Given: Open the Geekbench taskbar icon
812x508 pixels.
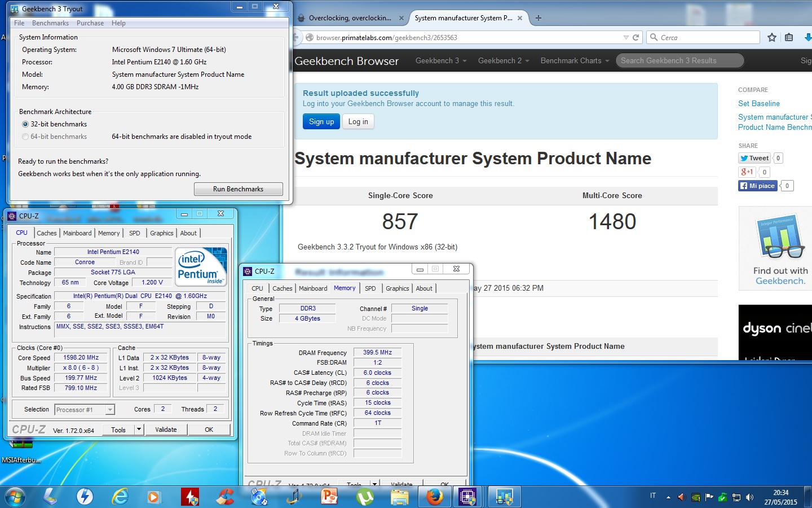Looking at the screenshot, I should pos(504,497).
